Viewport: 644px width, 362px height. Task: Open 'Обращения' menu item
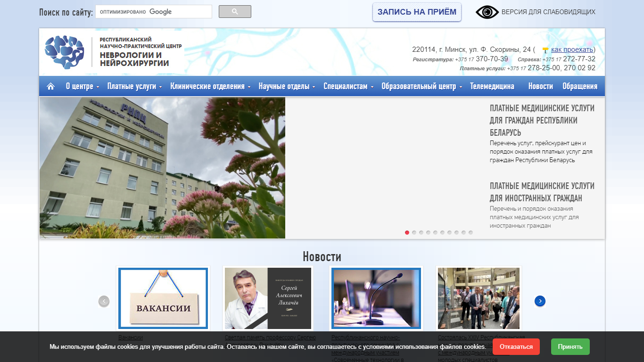(x=580, y=86)
